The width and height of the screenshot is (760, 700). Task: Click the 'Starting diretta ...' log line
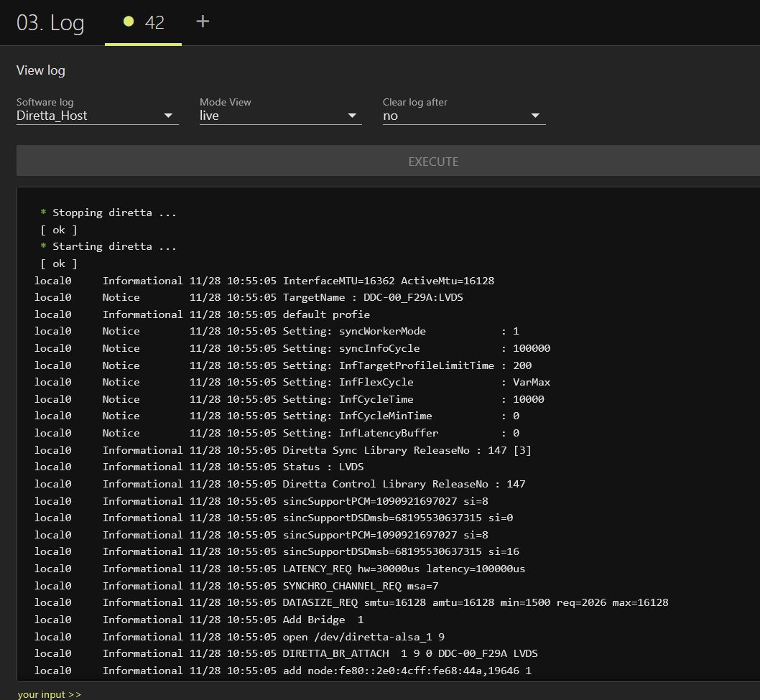click(x=108, y=246)
